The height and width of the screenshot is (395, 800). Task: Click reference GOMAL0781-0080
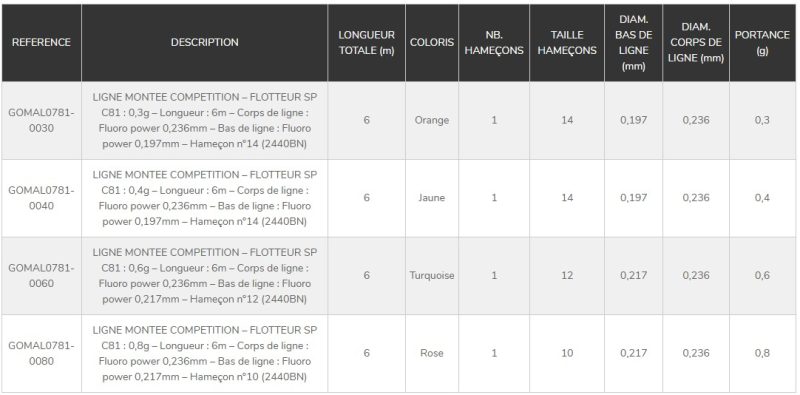coord(41,353)
